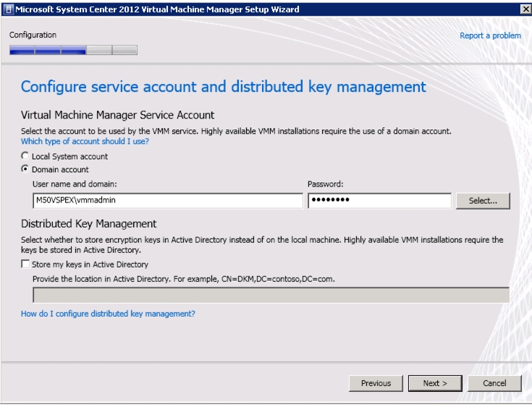
Task: Click the Configuration progress bar
Action: click(x=73, y=50)
